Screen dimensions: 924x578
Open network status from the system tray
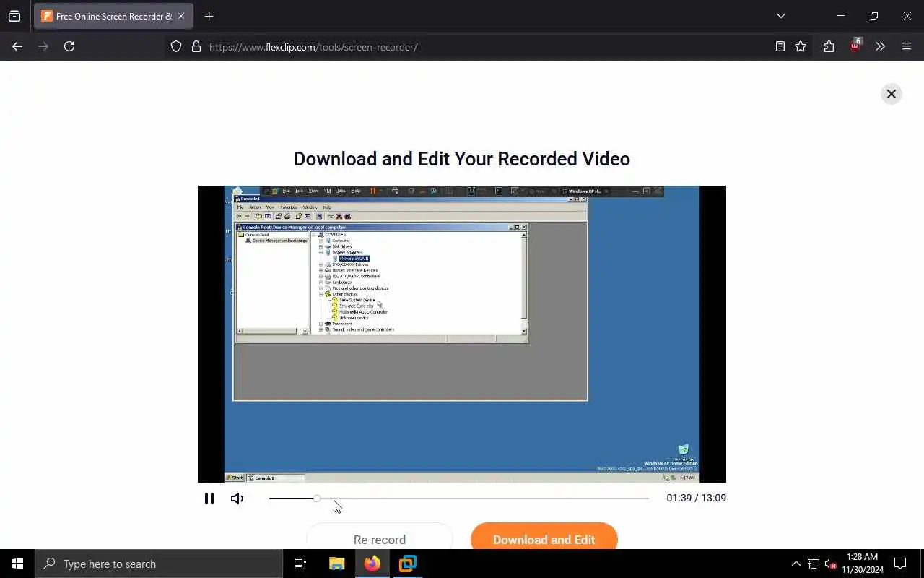[814, 564]
